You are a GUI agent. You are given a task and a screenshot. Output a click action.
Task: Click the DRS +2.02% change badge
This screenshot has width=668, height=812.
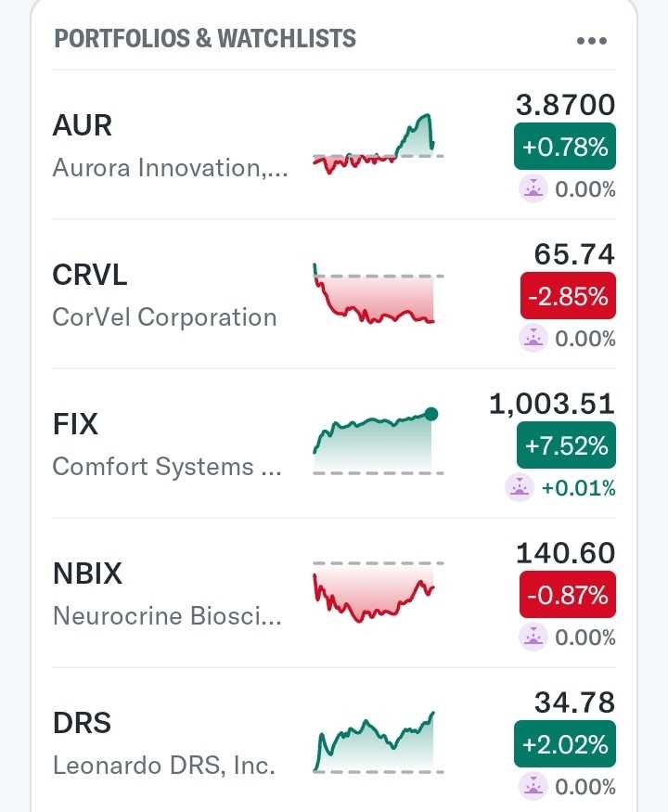point(565,744)
